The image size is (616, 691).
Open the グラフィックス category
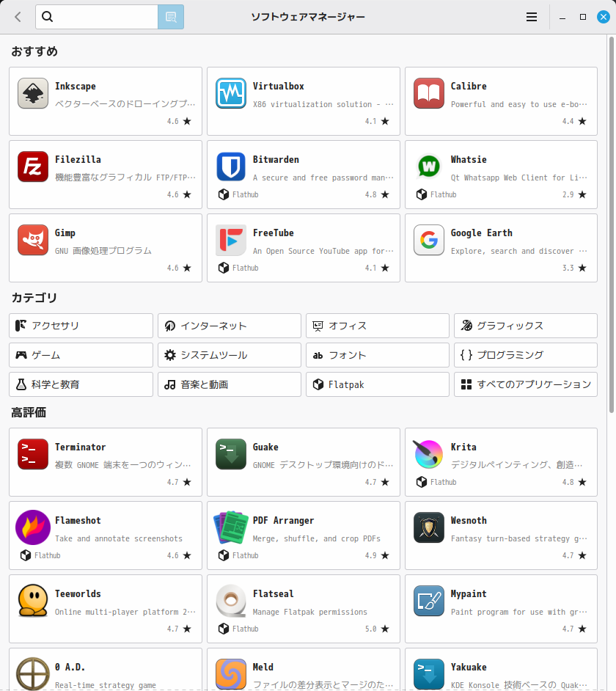coord(525,326)
